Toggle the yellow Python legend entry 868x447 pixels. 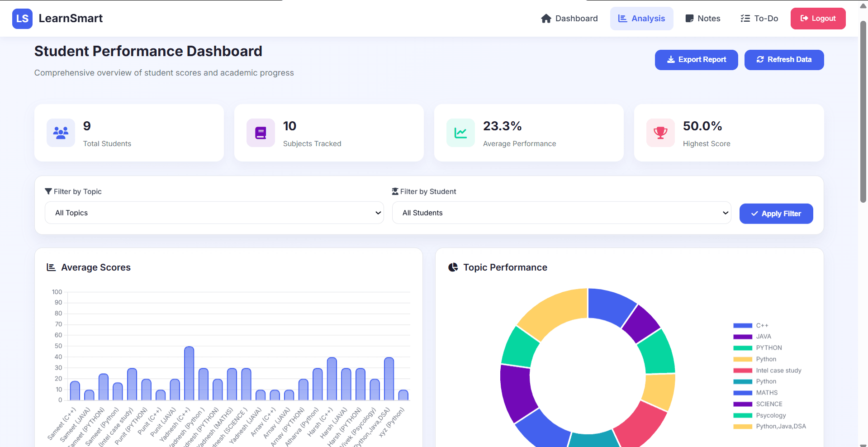coord(754,359)
